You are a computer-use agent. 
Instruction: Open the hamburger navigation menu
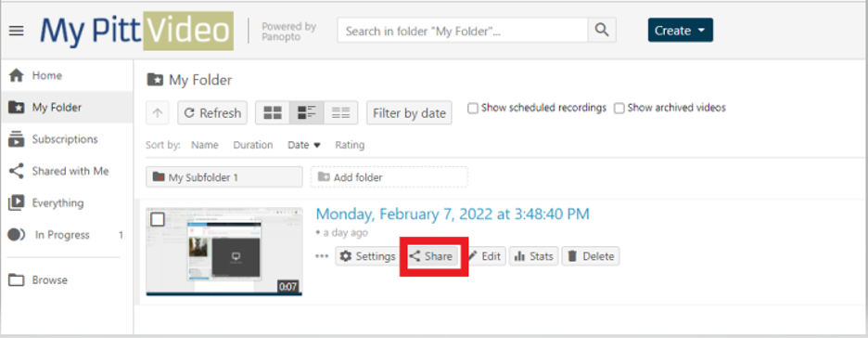16,31
